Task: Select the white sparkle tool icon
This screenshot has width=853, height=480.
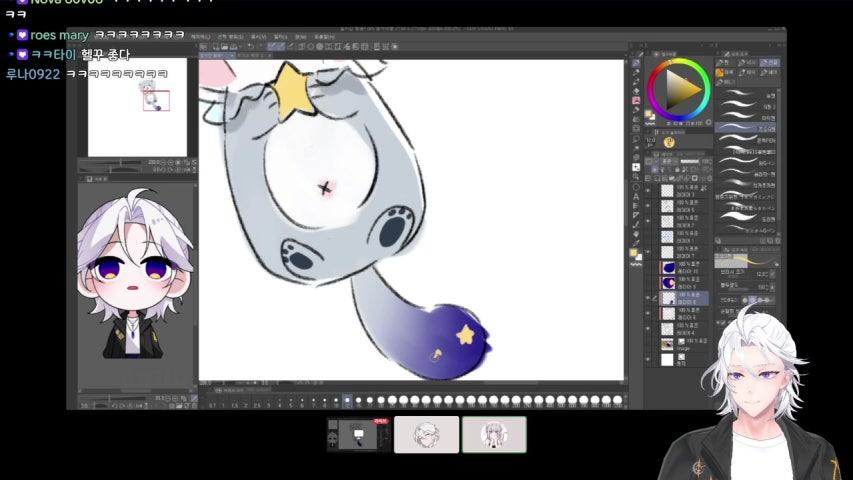Action: [x=636, y=167]
